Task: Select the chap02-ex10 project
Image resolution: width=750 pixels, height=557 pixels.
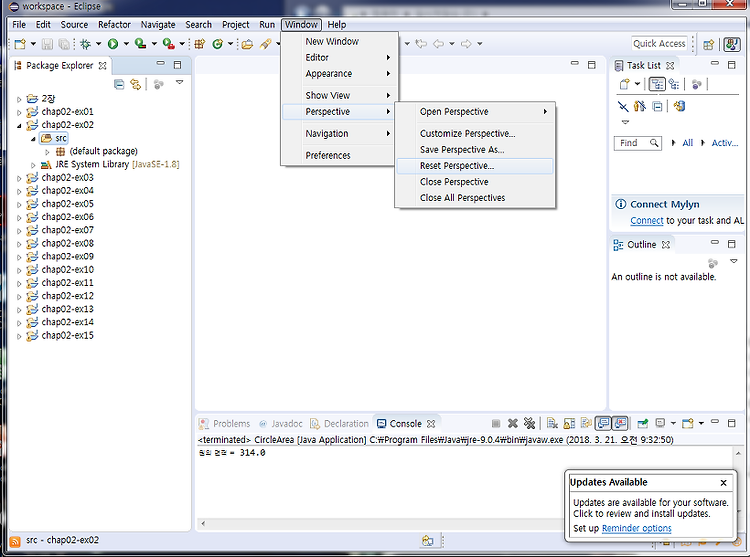Action: click(67, 270)
